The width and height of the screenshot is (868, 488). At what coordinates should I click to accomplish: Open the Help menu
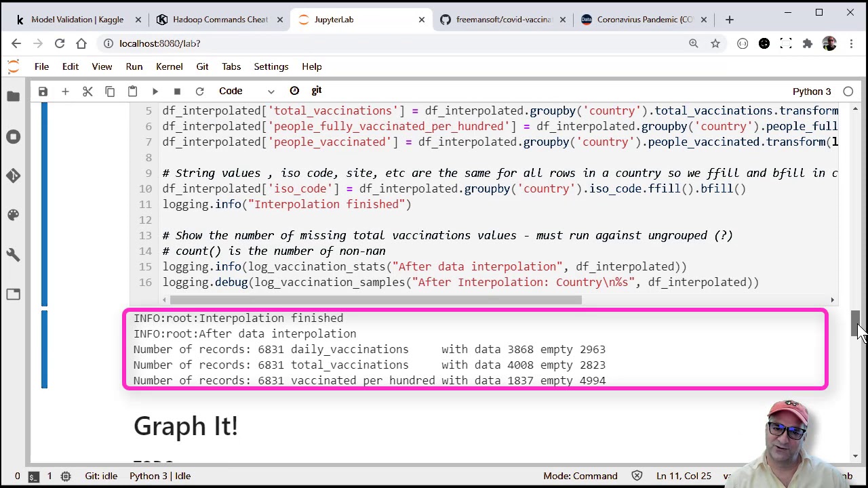(x=312, y=66)
